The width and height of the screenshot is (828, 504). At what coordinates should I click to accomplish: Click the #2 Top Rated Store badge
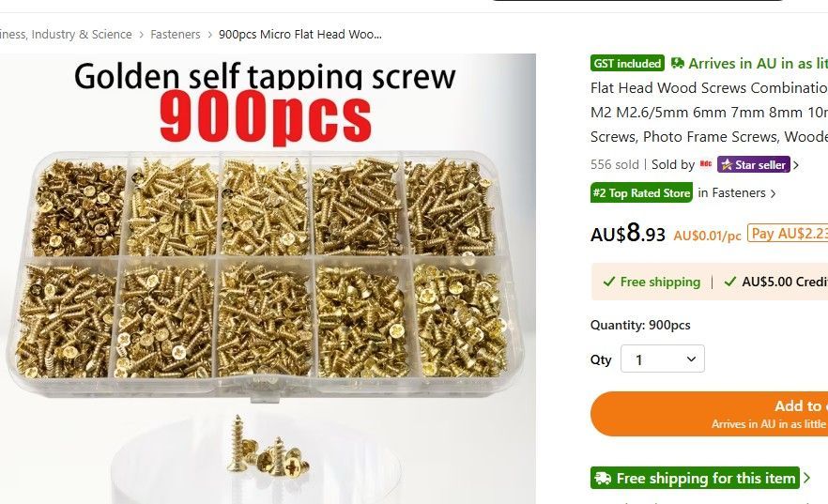click(x=641, y=193)
